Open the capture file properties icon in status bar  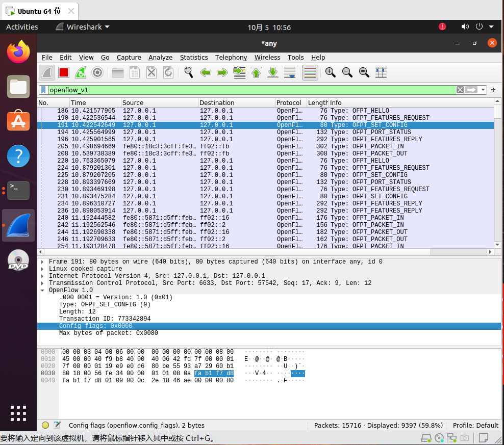(x=57, y=425)
